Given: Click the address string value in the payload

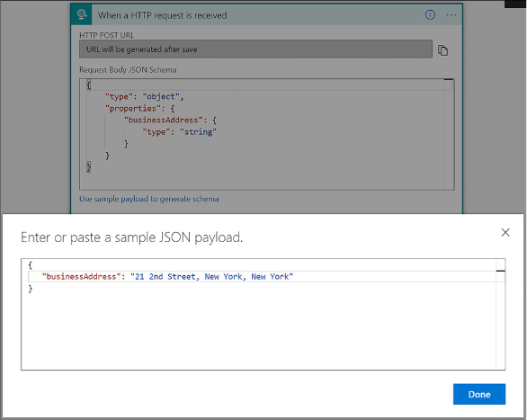Looking at the screenshot, I should (211, 276).
